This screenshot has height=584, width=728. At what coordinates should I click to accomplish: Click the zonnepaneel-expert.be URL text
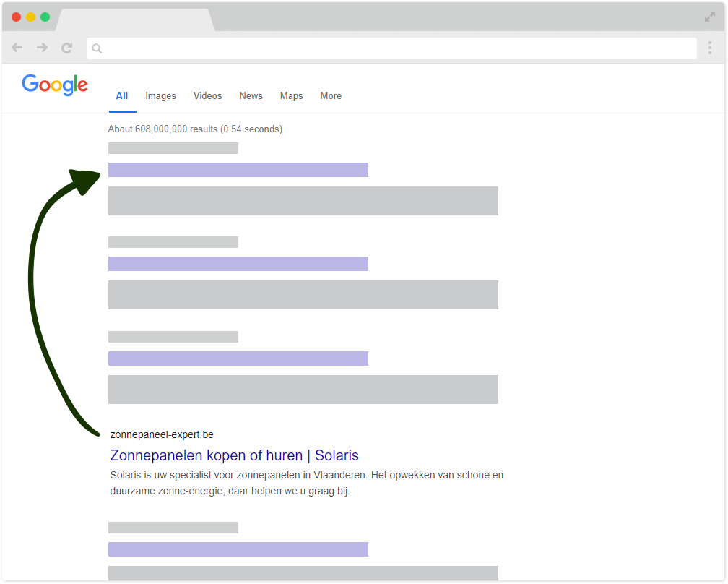pyautogui.click(x=162, y=434)
